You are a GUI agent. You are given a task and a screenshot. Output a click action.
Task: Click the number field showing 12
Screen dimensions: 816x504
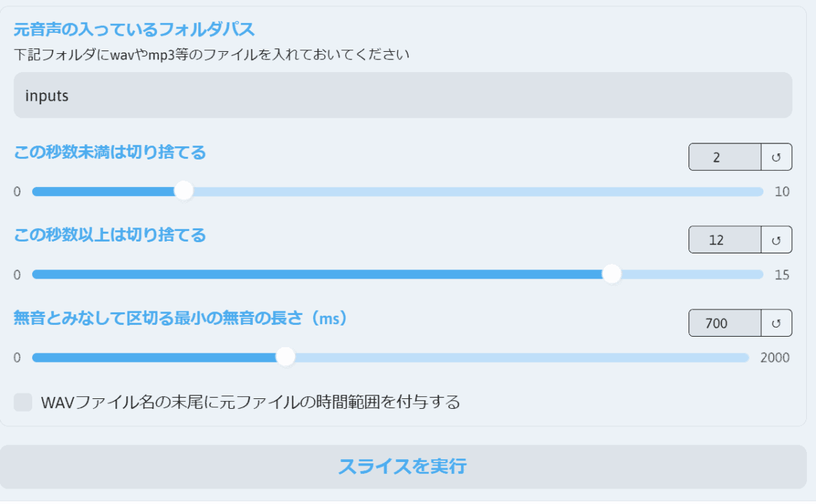coord(725,240)
